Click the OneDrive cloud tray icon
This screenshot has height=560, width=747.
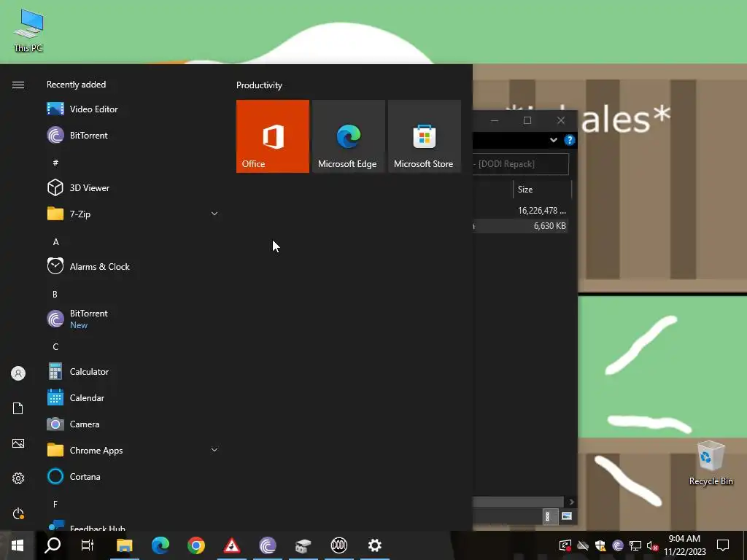[x=583, y=545]
